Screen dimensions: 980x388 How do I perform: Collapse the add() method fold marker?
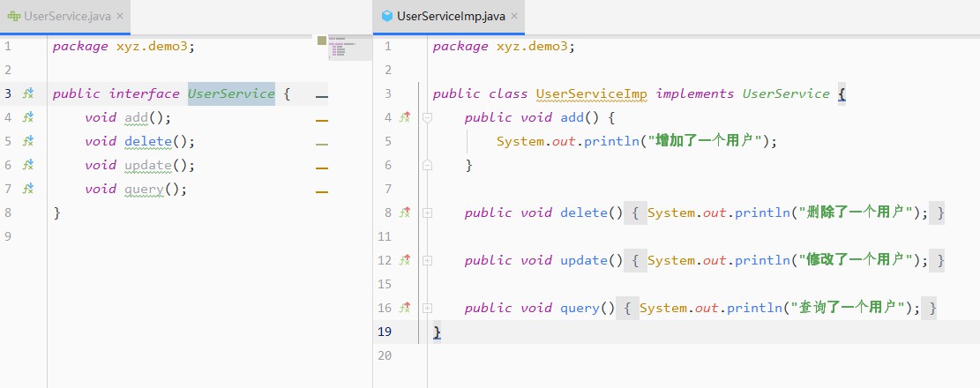[x=428, y=117]
